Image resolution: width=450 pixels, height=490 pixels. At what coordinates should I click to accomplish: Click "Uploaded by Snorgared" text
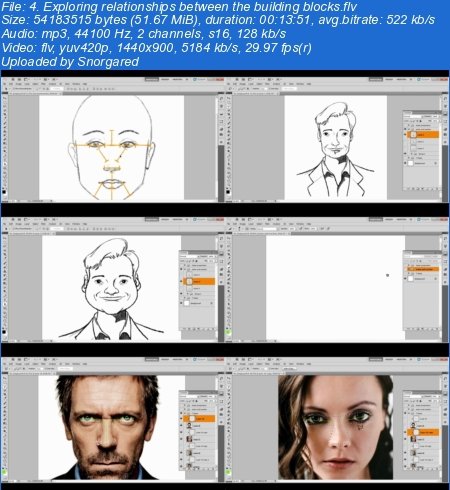[70, 62]
